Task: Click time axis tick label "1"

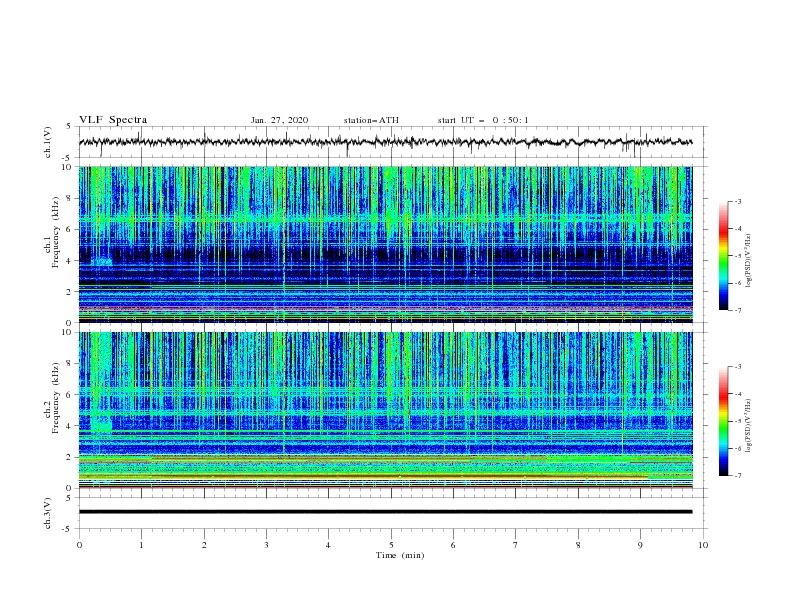Action: click(x=141, y=545)
